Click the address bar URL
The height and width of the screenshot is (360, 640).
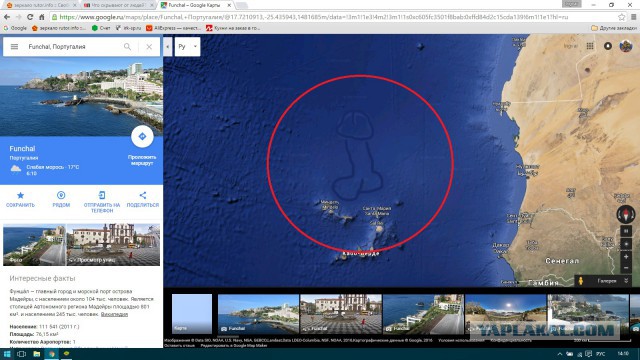pos(313,17)
